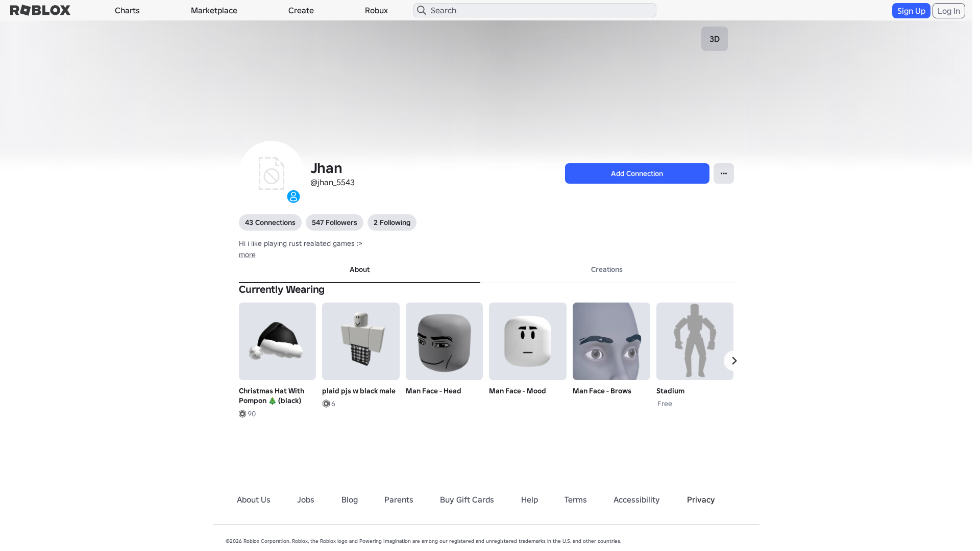Screen dimensions: 980x551
Task: Open the Jobs footer link
Action: pyautogui.click(x=306, y=500)
